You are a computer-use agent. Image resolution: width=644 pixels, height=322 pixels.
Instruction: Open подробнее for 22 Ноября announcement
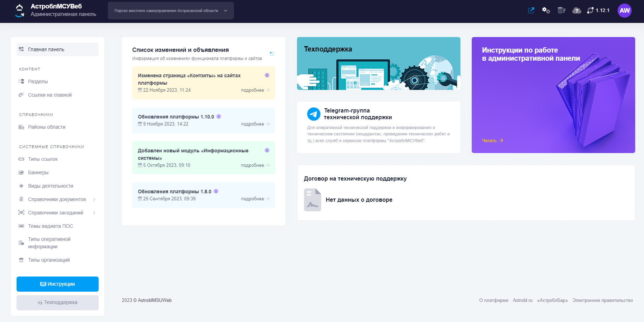pyautogui.click(x=255, y=90)
